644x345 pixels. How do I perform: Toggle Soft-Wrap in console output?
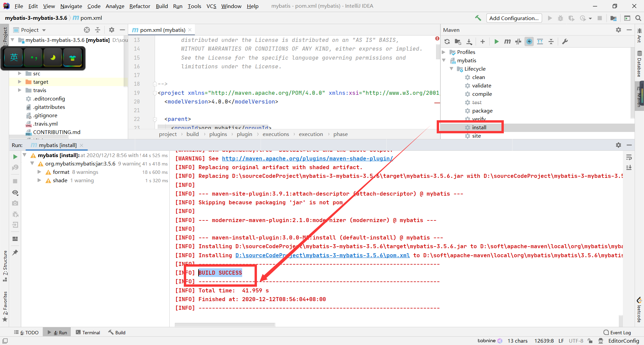629,157
